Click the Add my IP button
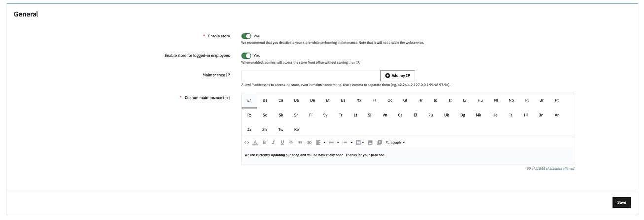644x220 pixels. click(x=397, y=76)
